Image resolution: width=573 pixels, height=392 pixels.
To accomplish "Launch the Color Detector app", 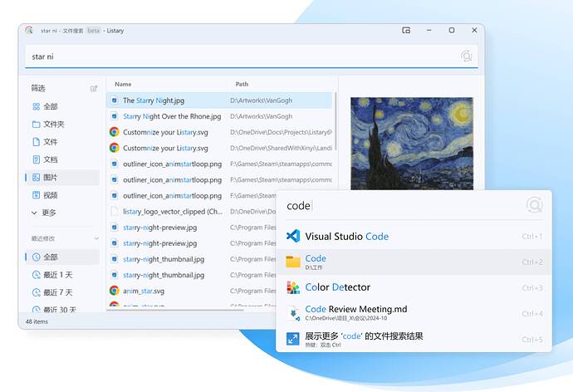I will (x=414, y=287).
